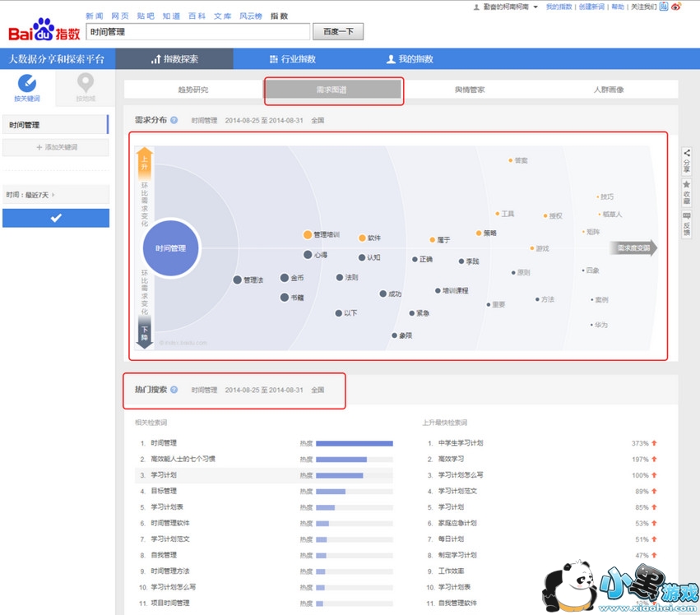
Task: Click the 法则 gray node
Action: point(340,277)
